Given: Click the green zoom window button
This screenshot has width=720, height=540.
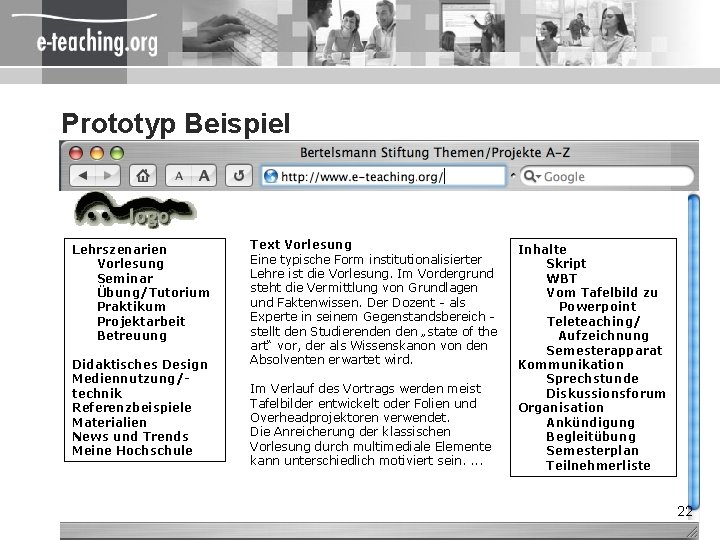Looking at the screenshot, I should coord(117,153).
